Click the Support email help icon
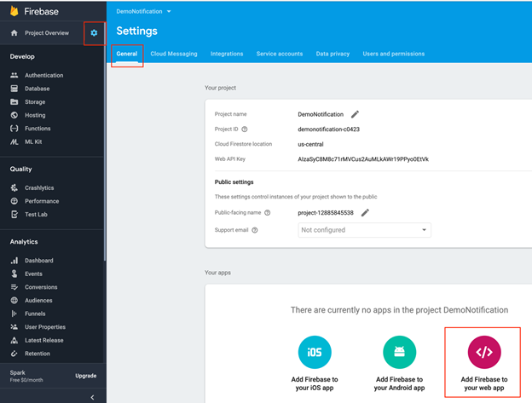The width and height of the screenshot is (532, 403). (x=255, y=230)
